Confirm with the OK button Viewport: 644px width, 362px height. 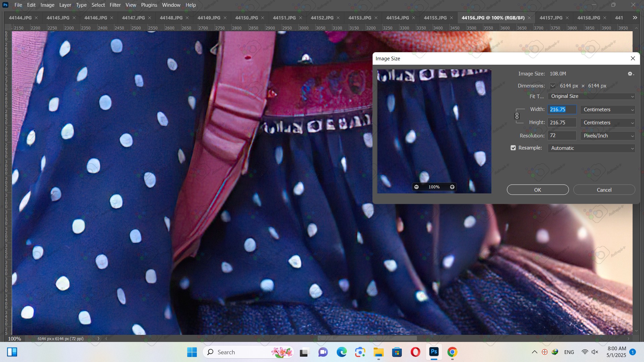tap(538, 190)
